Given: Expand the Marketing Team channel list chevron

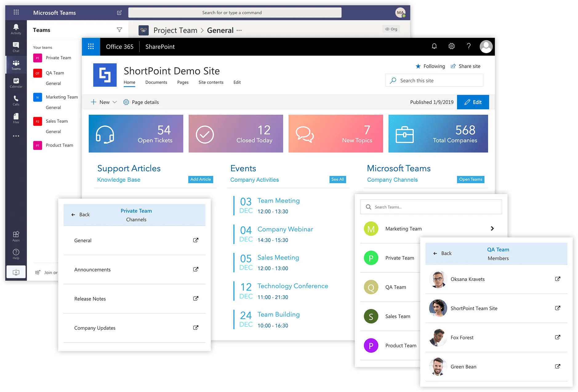Looking at the screenshot, I should click(x=492, y=228).
